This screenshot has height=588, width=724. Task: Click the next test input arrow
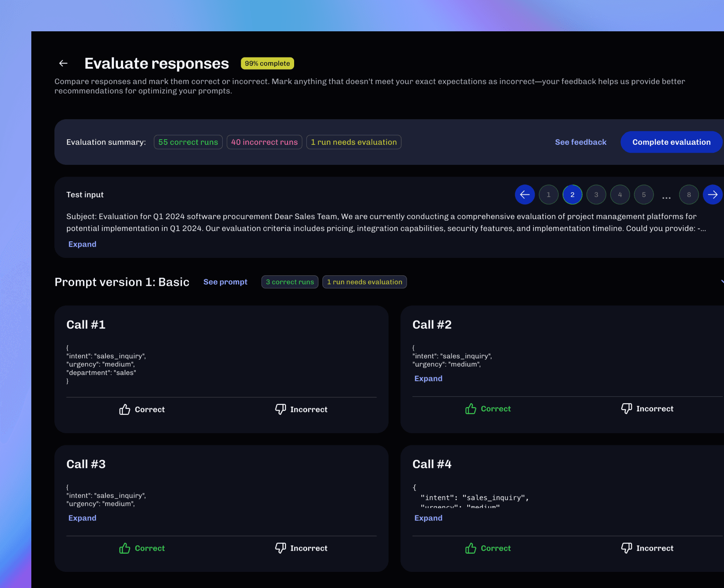[x=712, y=194]
